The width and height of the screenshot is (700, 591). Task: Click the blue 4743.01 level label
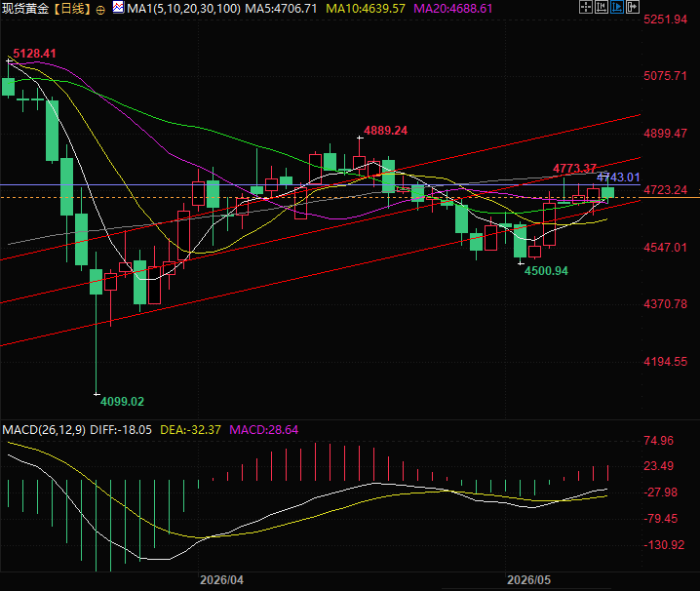tap(618, 177)
